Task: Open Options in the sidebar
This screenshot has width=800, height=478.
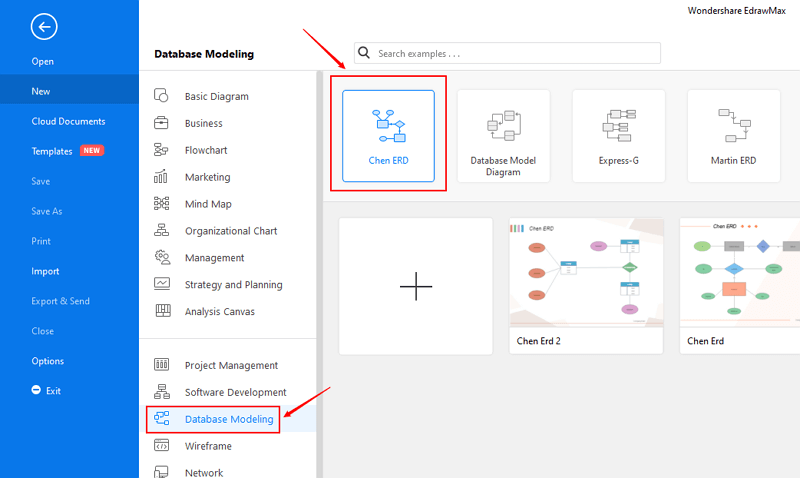Action: click(47, 361)
